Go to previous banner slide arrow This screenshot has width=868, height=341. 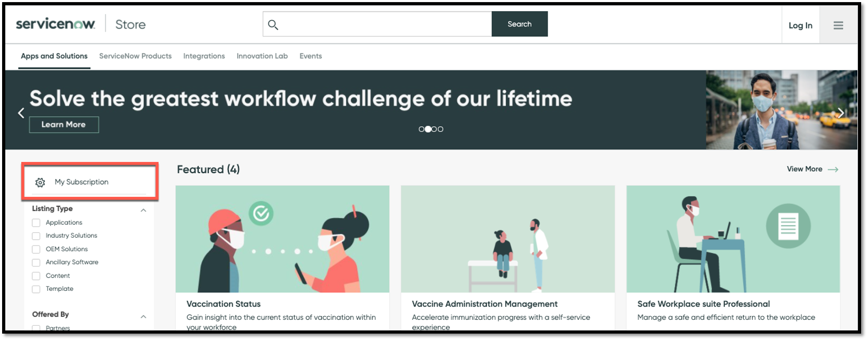click(21, 113)
